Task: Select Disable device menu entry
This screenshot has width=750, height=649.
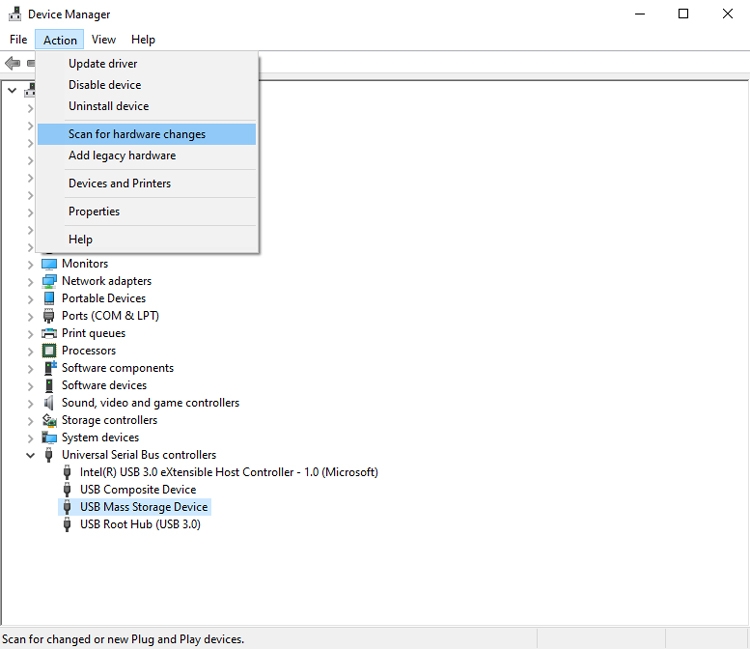Action: click(x=147, y=85)
